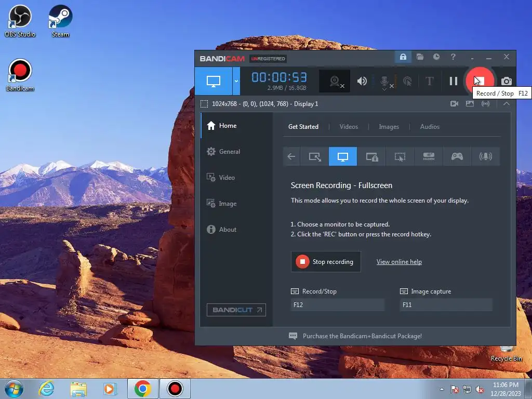
Task: Click the lock icon in Bandicam title bar
Action: [403, 57]
